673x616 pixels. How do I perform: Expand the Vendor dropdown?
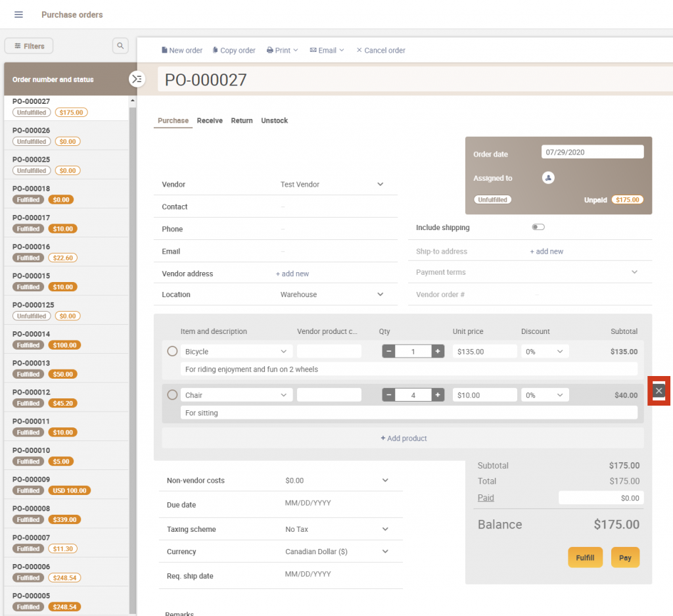(381, 184)
